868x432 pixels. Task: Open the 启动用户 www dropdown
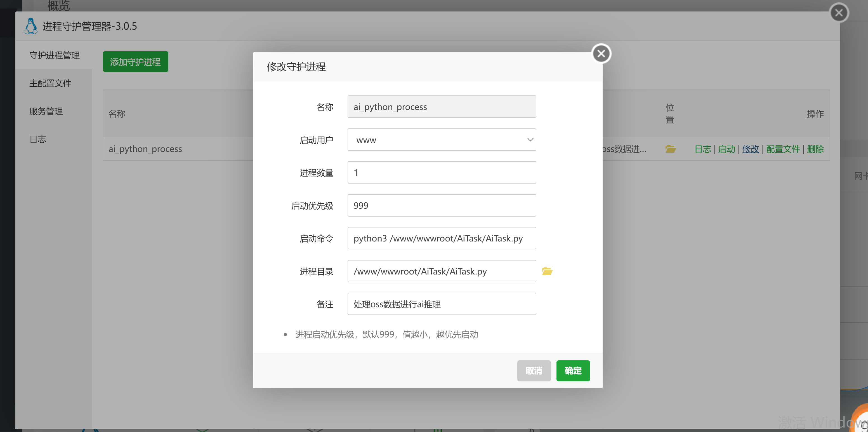442,140
